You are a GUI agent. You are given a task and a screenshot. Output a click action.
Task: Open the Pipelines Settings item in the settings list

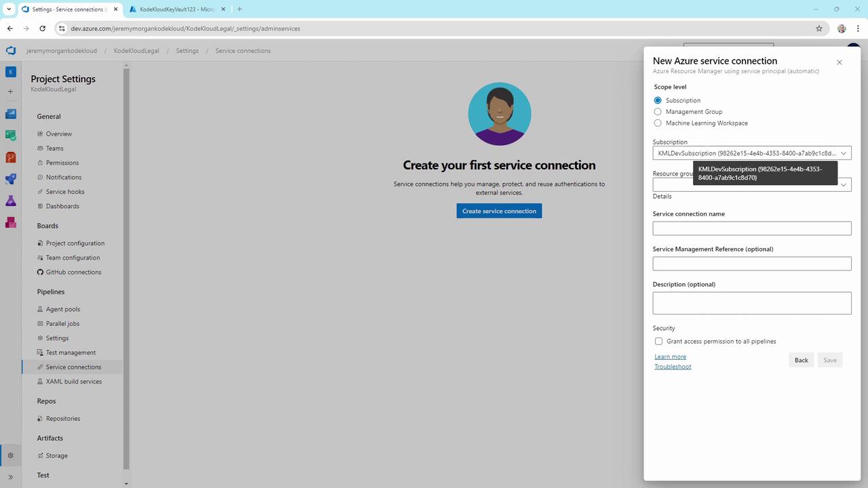pyautogui.click(x=57, y=338)
